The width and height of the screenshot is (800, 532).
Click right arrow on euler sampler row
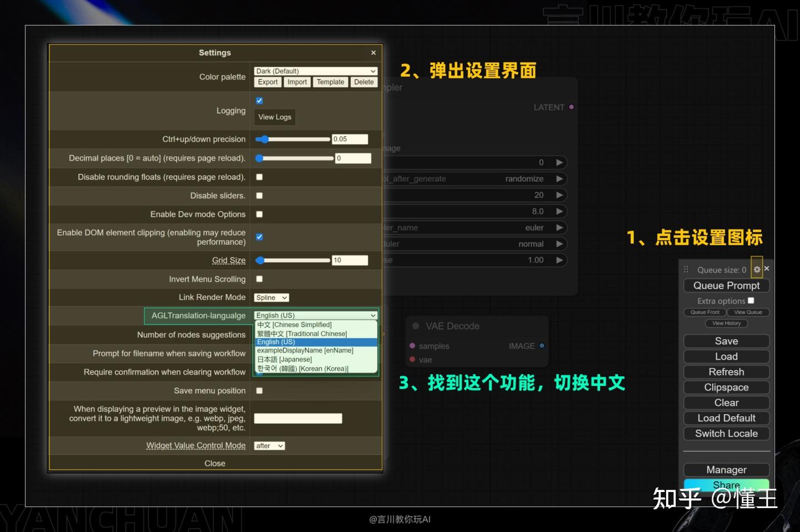559,228
